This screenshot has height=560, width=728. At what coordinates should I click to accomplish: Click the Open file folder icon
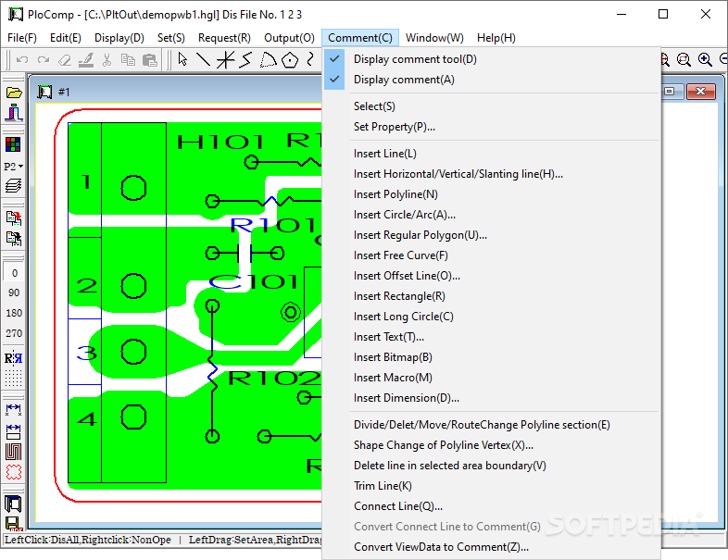click(x=14, y=93)
